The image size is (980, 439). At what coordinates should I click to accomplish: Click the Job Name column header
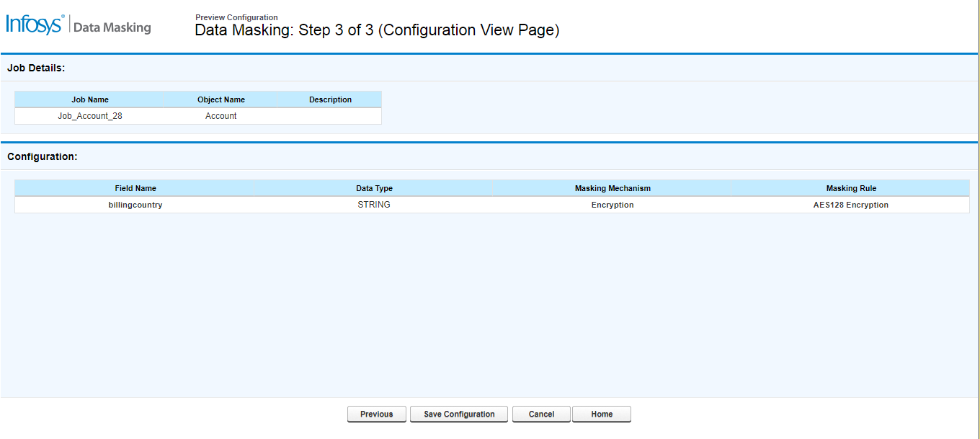pos(91,99)
